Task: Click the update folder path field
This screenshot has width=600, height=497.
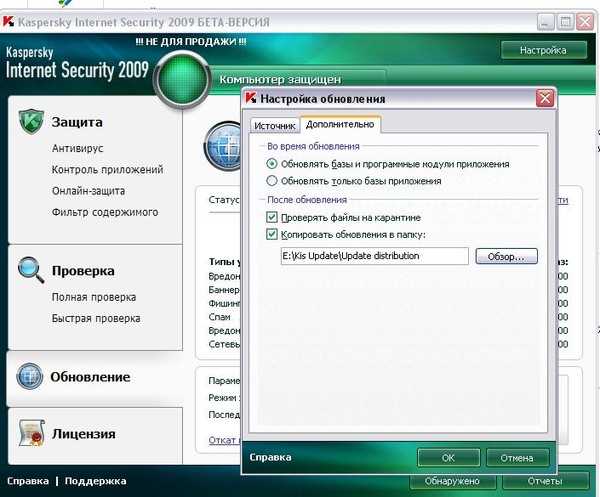Action: pos(375,256)
